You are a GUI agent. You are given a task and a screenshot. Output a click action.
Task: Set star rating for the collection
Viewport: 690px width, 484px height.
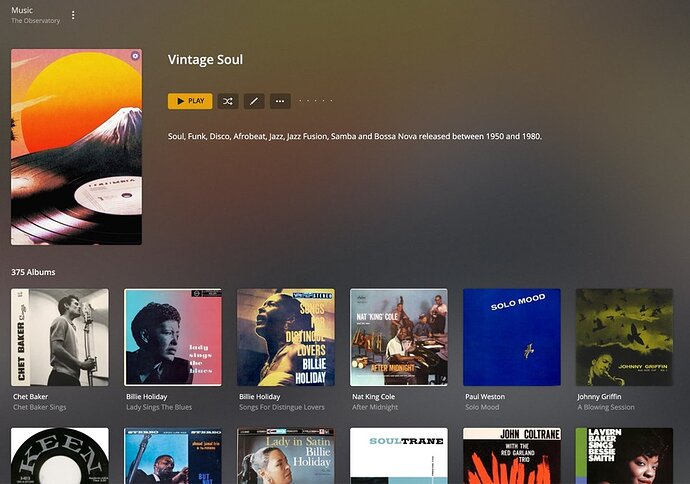pos(316,101)
